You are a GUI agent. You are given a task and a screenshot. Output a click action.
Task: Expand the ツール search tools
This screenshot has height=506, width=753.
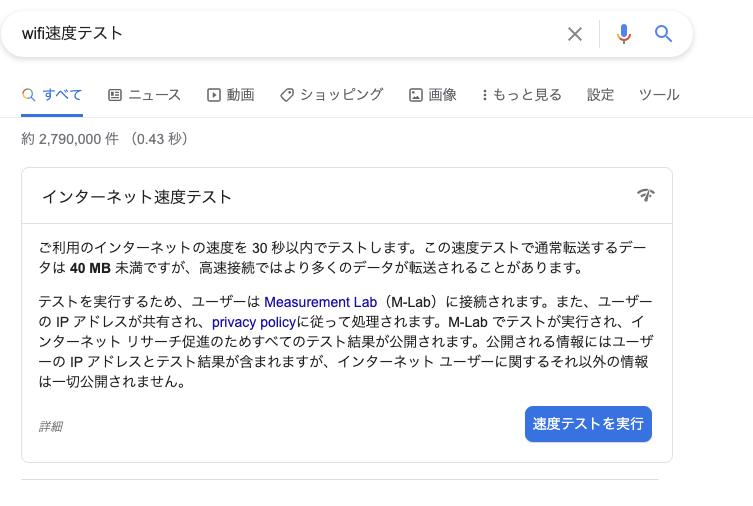659,95
